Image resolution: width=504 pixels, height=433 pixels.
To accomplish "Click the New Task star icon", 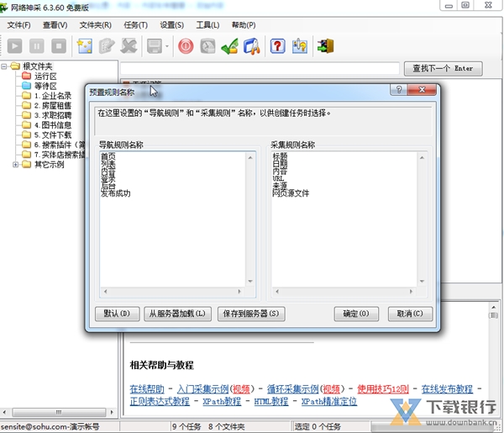I will coord(85,46).
